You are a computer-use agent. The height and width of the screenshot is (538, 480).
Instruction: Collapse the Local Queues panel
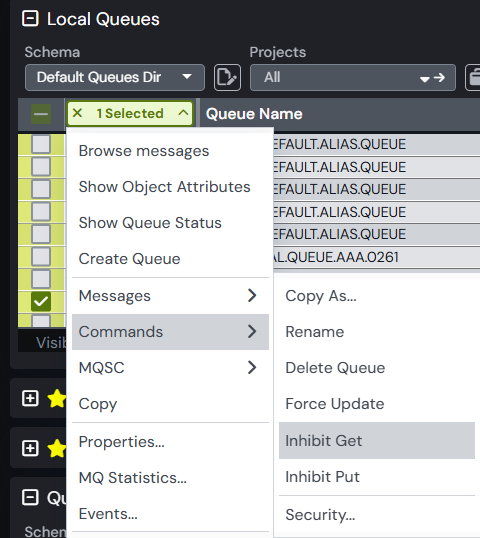click(30, 19)
